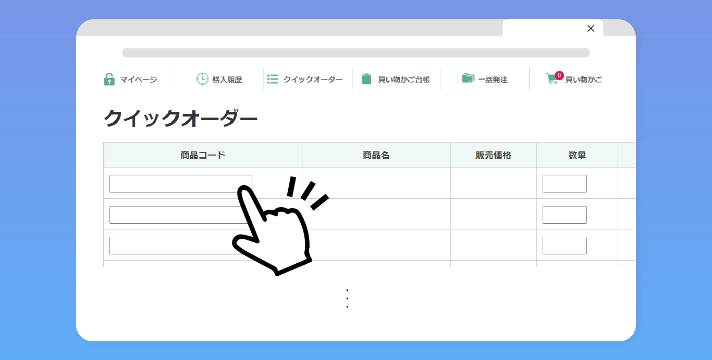Click the クイックオーダー page heading
The width and height of the screenshot is (712, 360).
pos(181,119)
